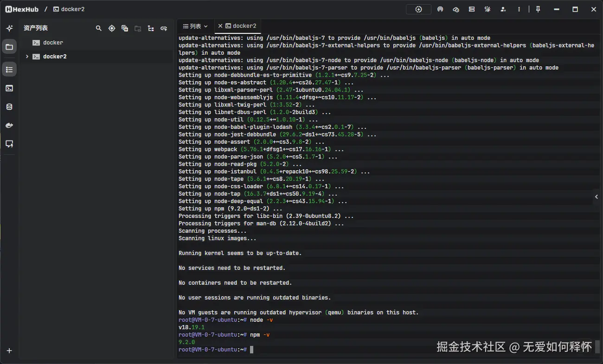The image size is (603, 364).
Task: Click the folder-eye icon in asset toolbar
Action: tap(138, 28)
